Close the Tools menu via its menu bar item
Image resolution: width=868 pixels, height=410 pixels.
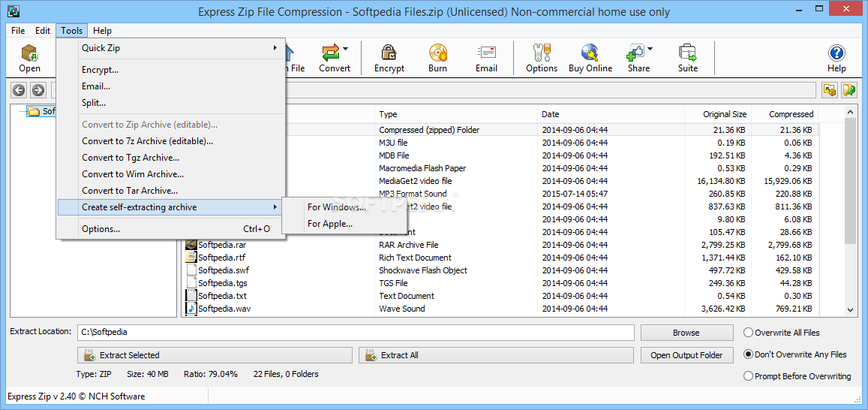(72, 31)
